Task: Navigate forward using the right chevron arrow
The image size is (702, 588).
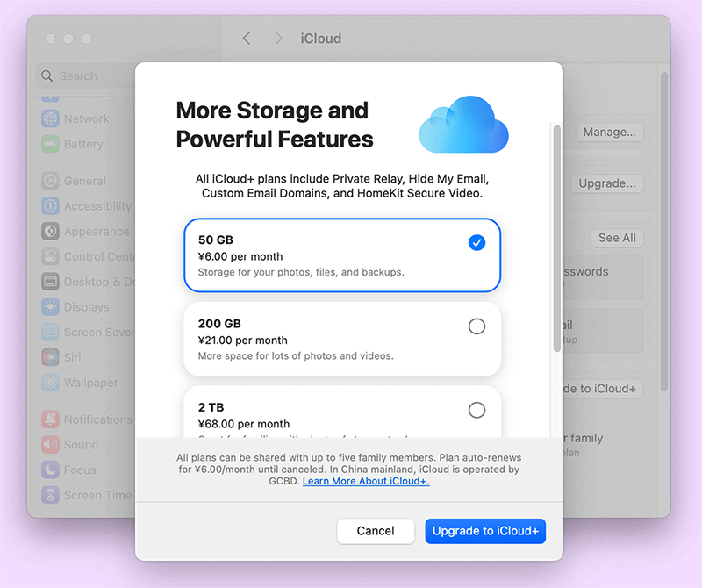Action: tap(278, 38)
